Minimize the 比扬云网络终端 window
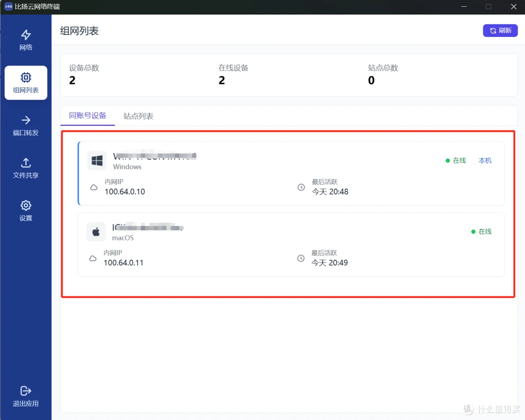 click(x=464, y=7)
